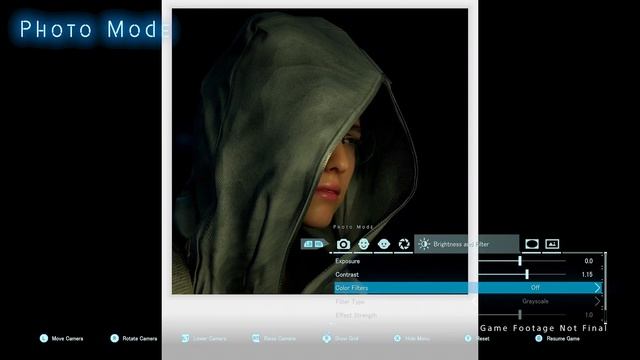The image size is (640, 360).
Task: Click the button icon beside Resume Game
Action: (x=539, y=338)
